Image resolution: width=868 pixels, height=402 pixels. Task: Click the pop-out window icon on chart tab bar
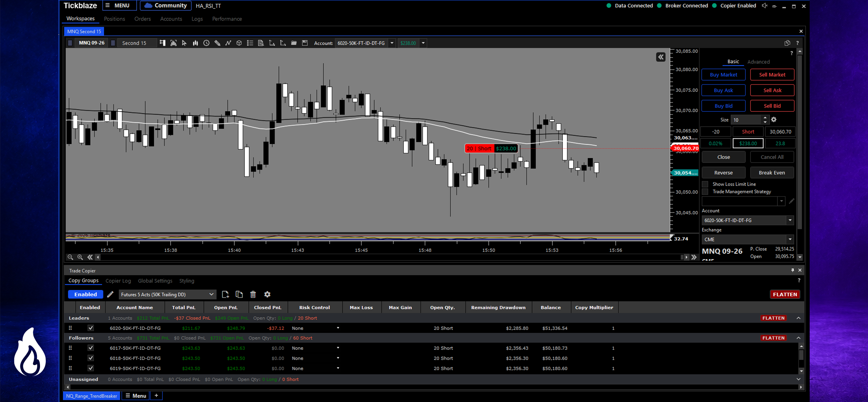tap(787, 43)
